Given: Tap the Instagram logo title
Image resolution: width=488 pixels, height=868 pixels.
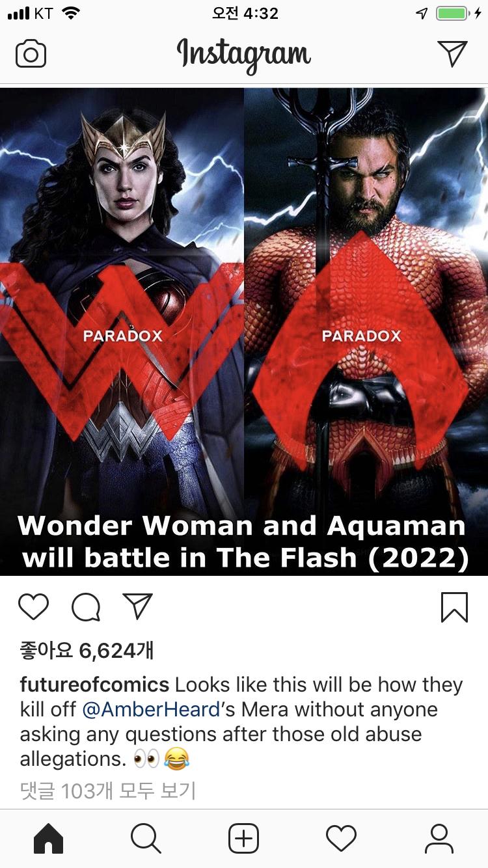Looking at the screenshot, I should coord(244,55).
